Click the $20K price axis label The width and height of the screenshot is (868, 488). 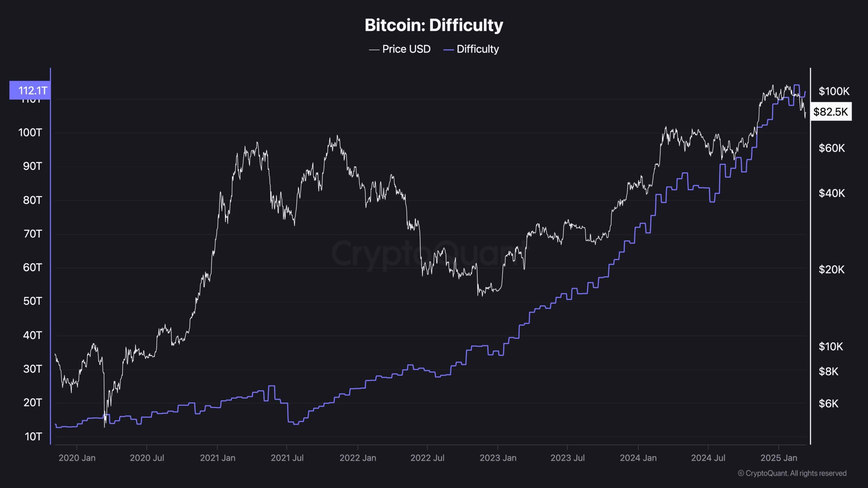click(x=831, y=270)
